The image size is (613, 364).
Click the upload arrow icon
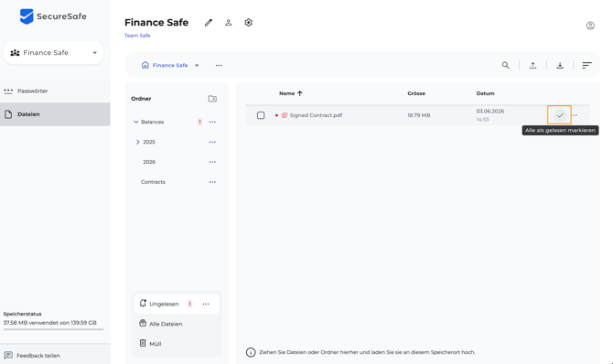[x=532, y=65]
